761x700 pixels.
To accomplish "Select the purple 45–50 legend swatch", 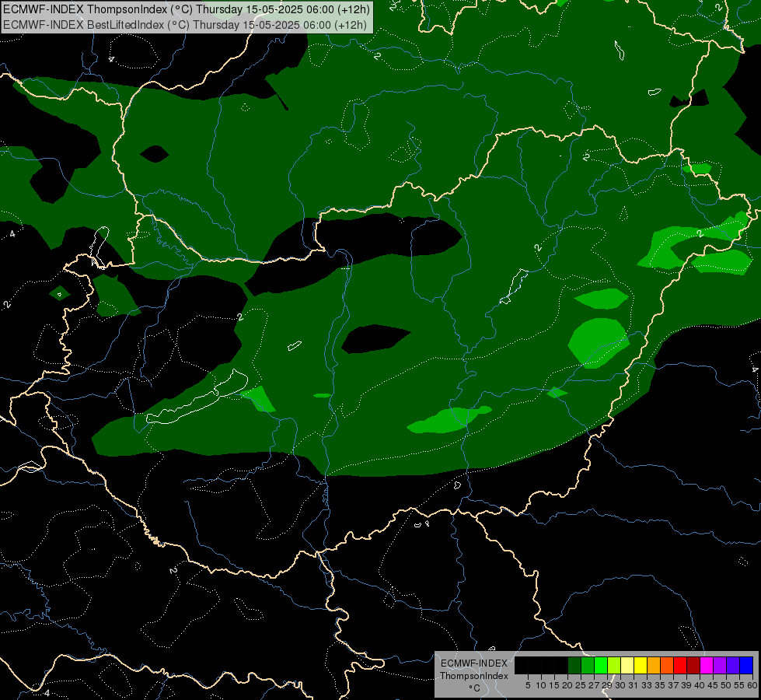I will [x=720, y=665].
